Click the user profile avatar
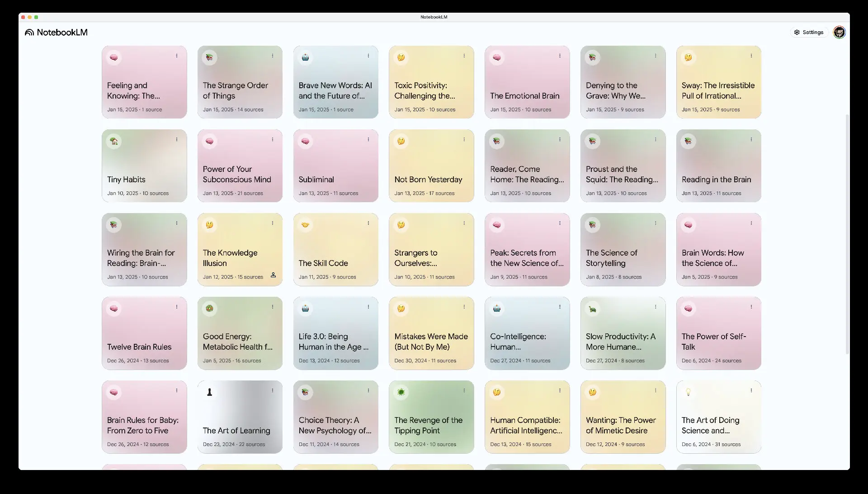The width and height of the screenshot is (868, 494). 839,33
